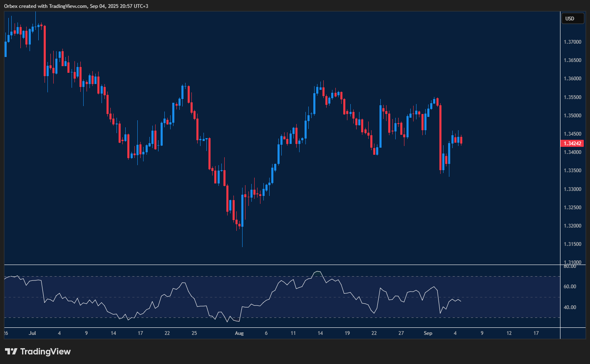Click the Jul label on the time axis
Screen dimensions: 590x364
[x=32, y=333]
